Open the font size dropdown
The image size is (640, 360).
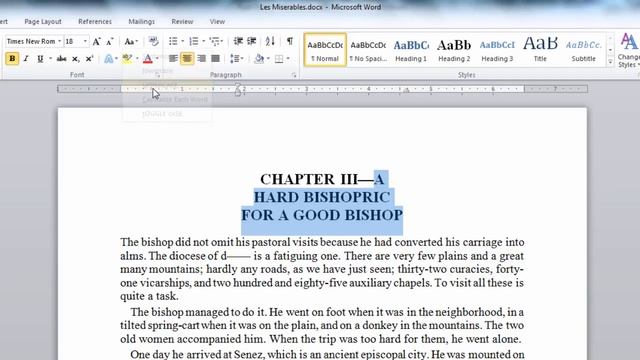[85, 41]
